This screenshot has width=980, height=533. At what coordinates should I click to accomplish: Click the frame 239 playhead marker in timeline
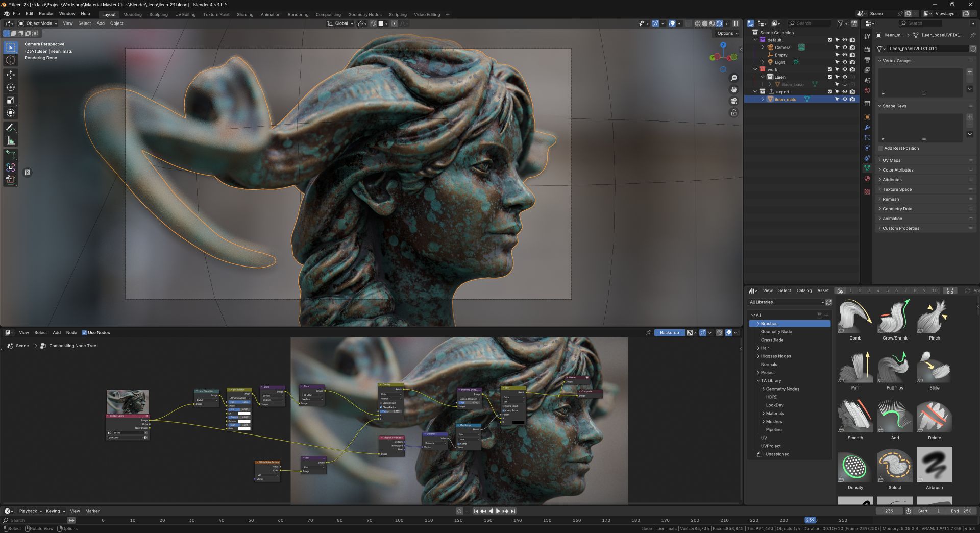(x=810, y=520)
